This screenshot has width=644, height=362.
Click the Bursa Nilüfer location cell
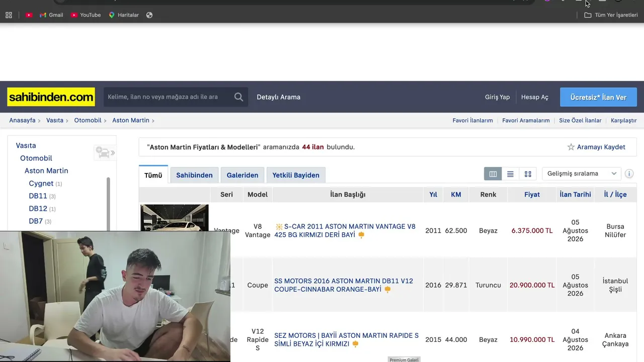(x=615, y=231)
